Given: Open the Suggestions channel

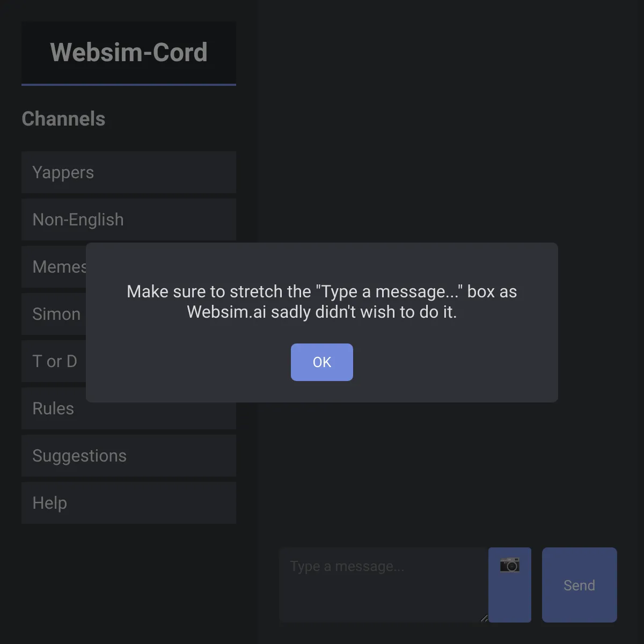Looking at the screenshot, I should [129, 456].
